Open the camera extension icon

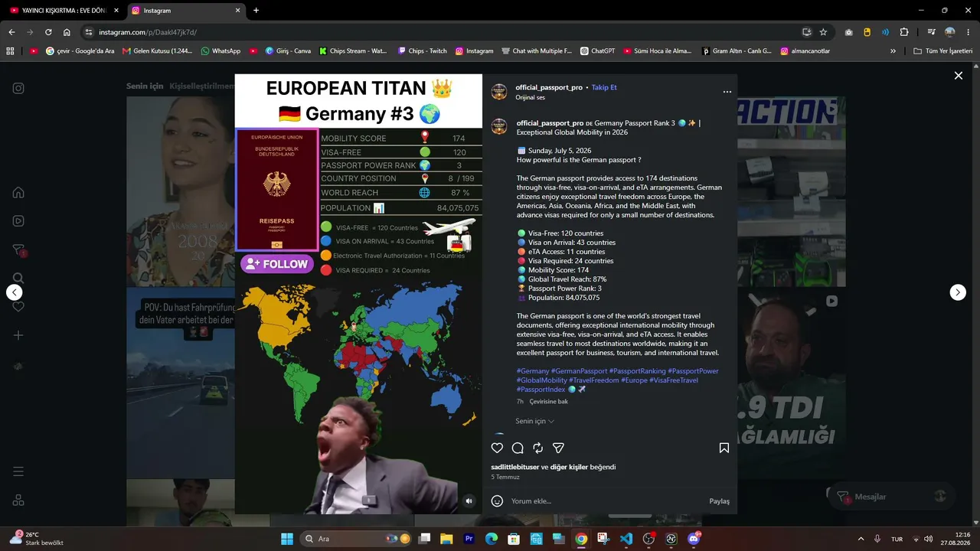click(x=849, y=32)
